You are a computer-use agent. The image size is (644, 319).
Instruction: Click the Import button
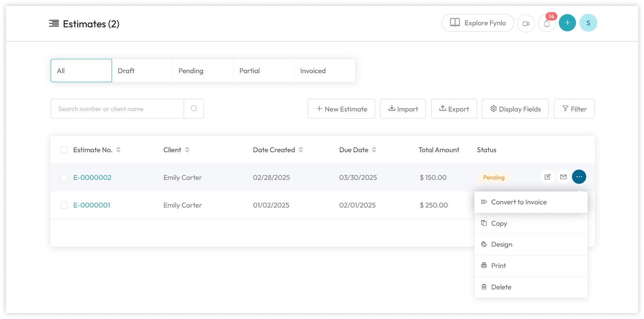403,109
